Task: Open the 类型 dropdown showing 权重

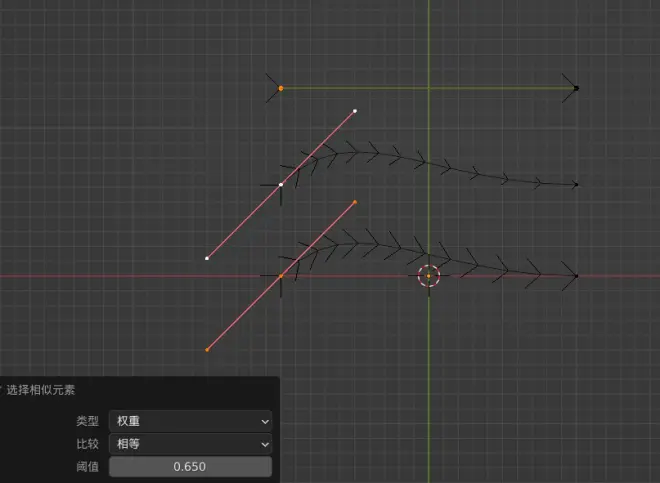Action: pos(191,421)
